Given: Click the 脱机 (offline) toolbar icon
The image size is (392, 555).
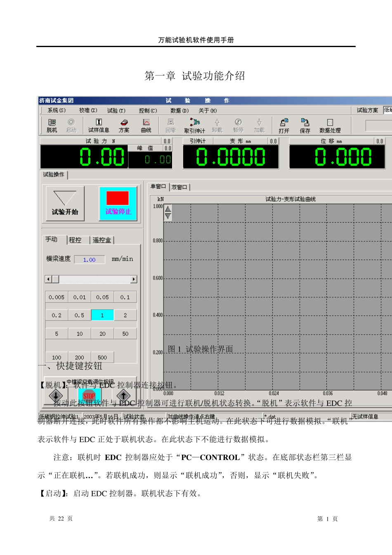Looking at the screenshot, I should pyautogui.click(x=52, y=126).
